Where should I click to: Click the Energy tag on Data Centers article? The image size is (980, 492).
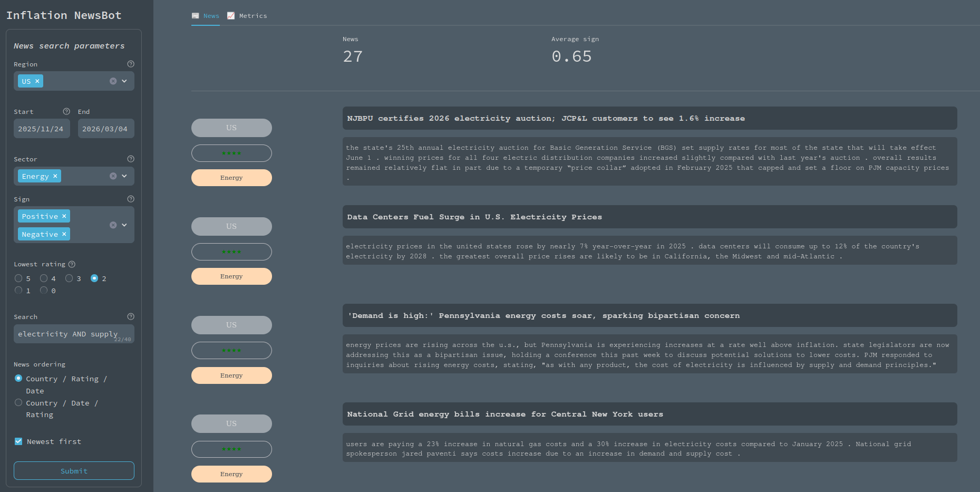point(231,276)
